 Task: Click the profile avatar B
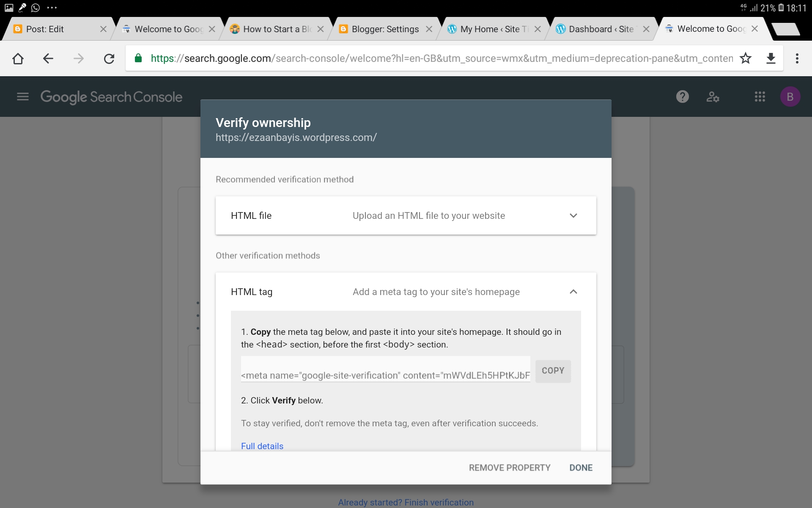tap(790, 97)
